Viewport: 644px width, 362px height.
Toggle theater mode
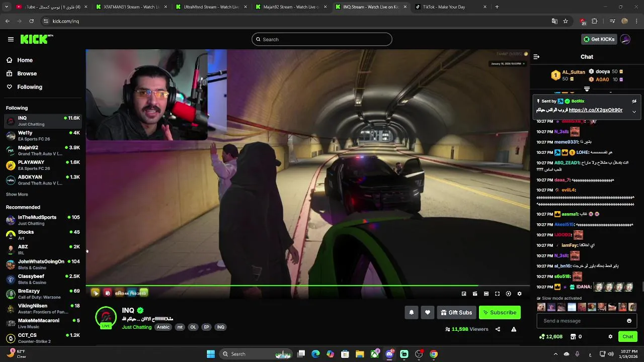(486, 294)
